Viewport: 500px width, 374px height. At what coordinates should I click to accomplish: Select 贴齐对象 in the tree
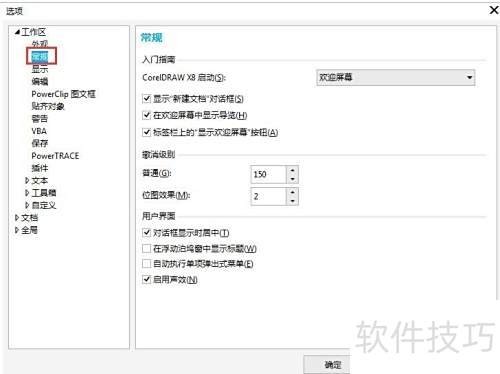pyautogui.click(x=48, y=106)
